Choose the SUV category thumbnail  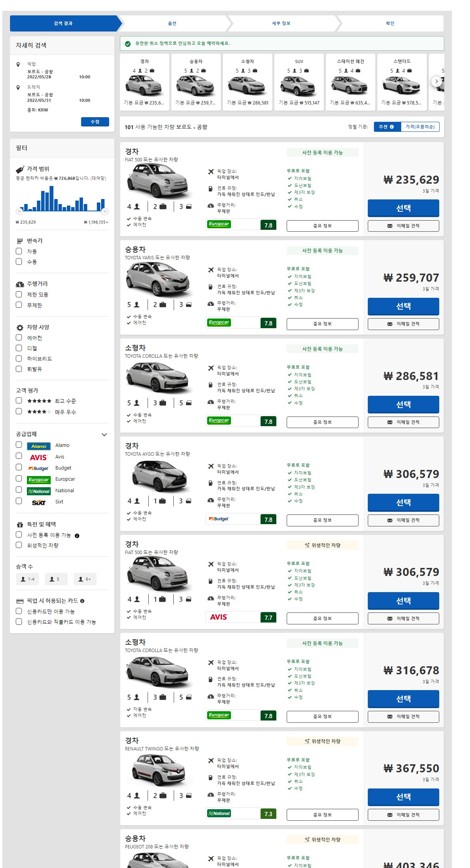[x=299, y=82]
